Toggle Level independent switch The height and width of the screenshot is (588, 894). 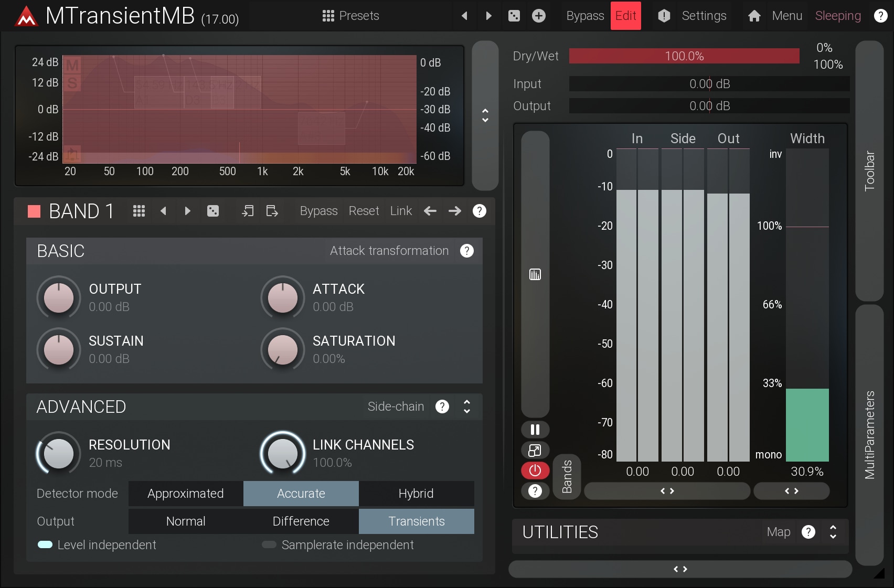45,544
